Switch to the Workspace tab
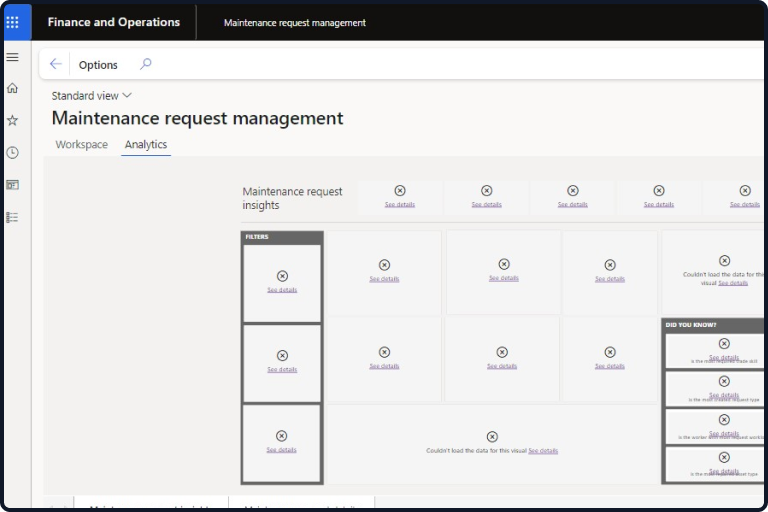 tap(81, 145)
